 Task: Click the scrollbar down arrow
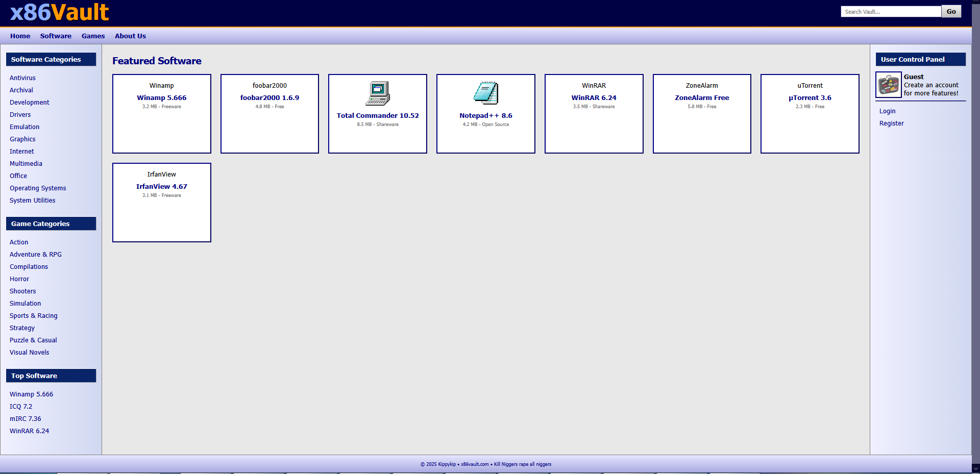975,468
